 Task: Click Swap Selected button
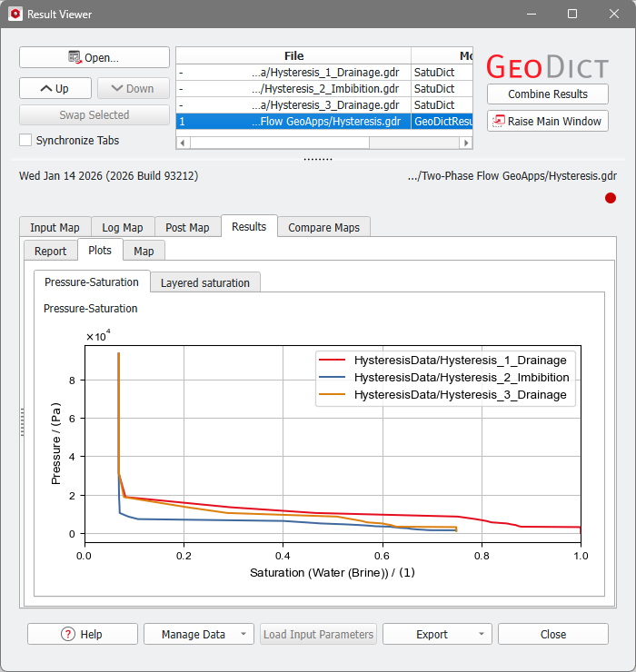pos(94,114)
